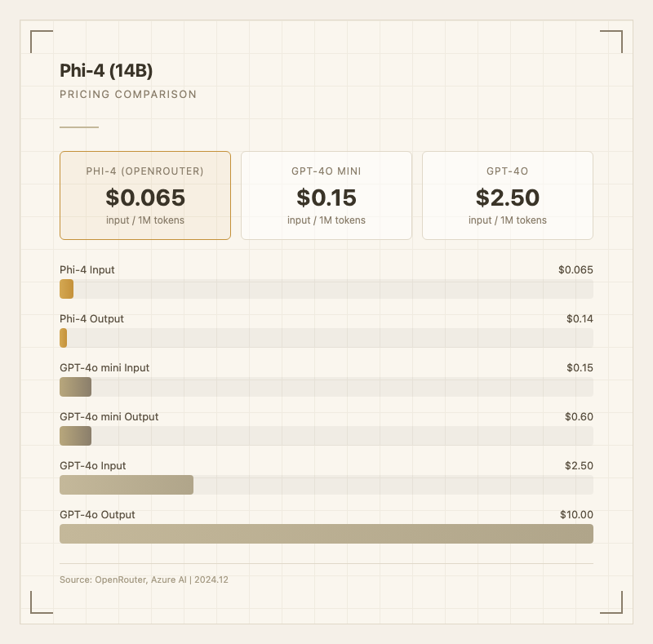Viewport: 653px width, 644px height.
Task: Click the GPT-4o Input row label
Action: coord(93,466)
